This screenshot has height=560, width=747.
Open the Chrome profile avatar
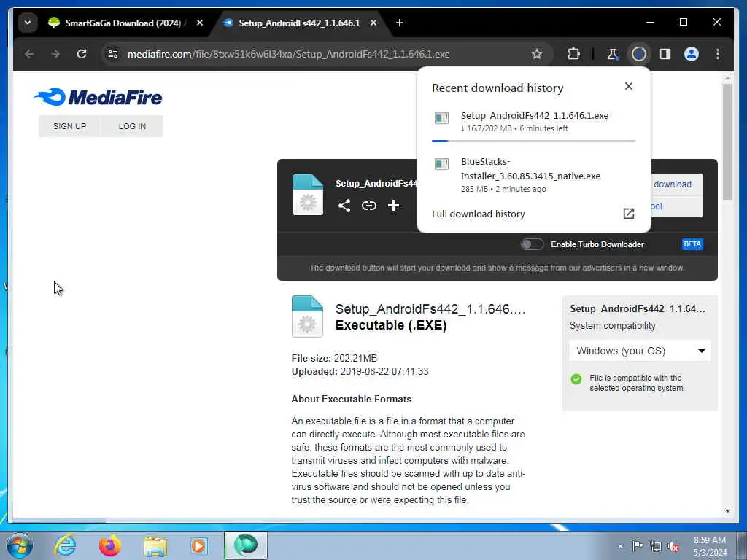692,54
